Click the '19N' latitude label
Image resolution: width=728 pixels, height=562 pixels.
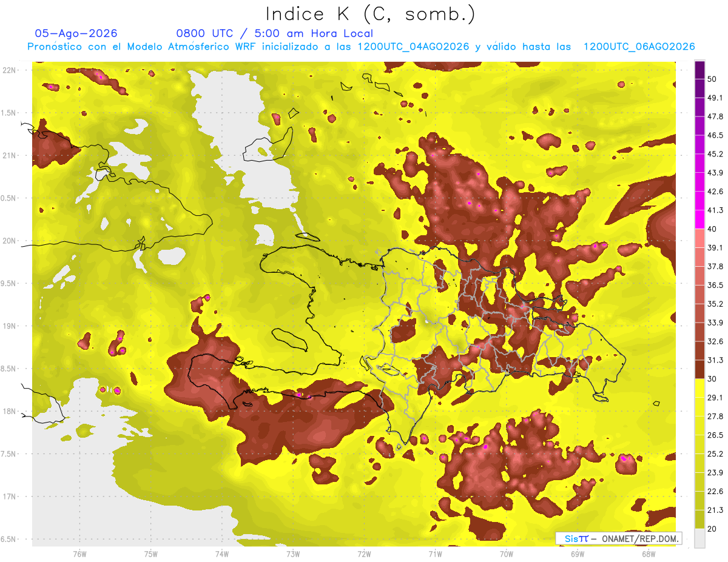9,326
